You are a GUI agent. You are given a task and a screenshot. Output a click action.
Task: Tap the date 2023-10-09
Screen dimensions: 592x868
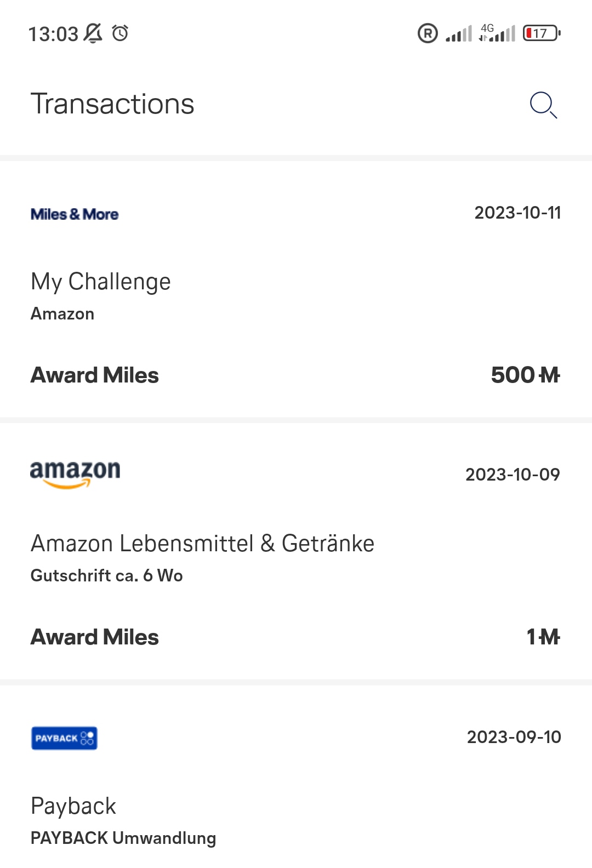pos(513,475)
